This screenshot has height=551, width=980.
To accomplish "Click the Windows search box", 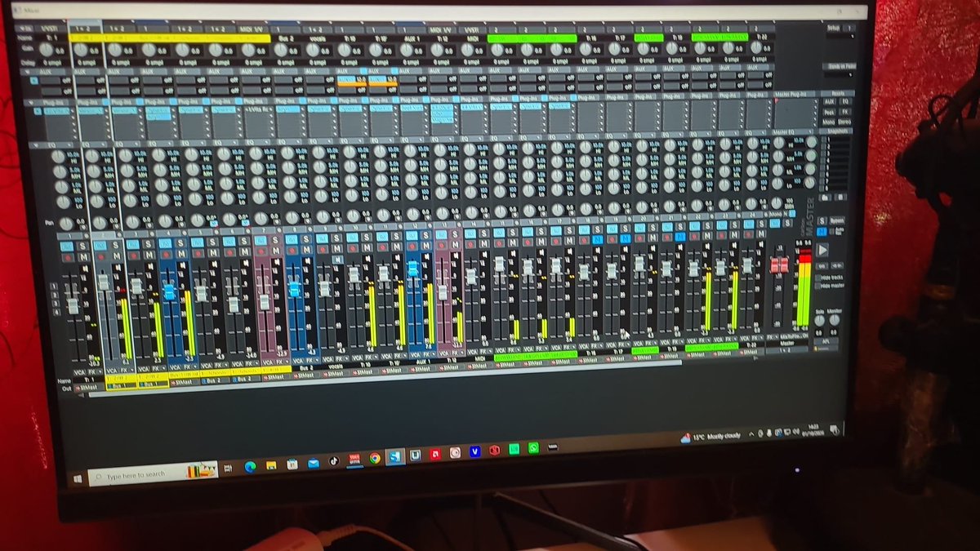I will (152, 473).
